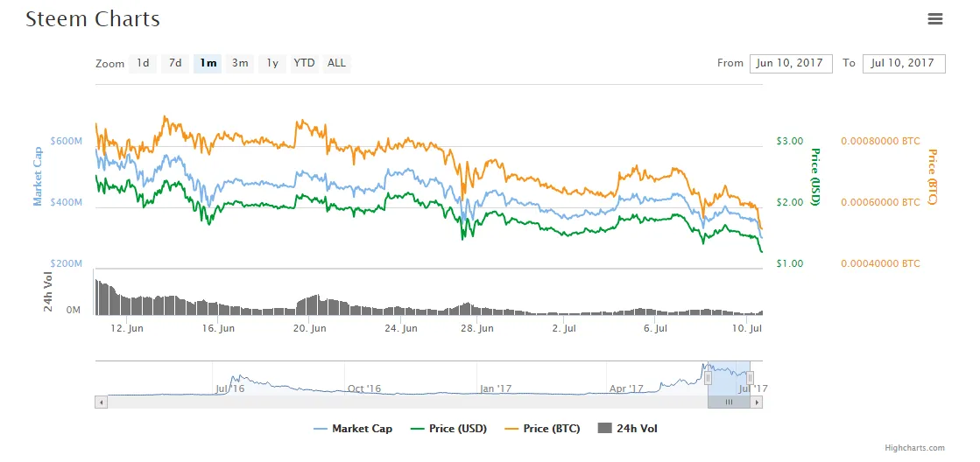Click the 24. Jun axis label

402,328
